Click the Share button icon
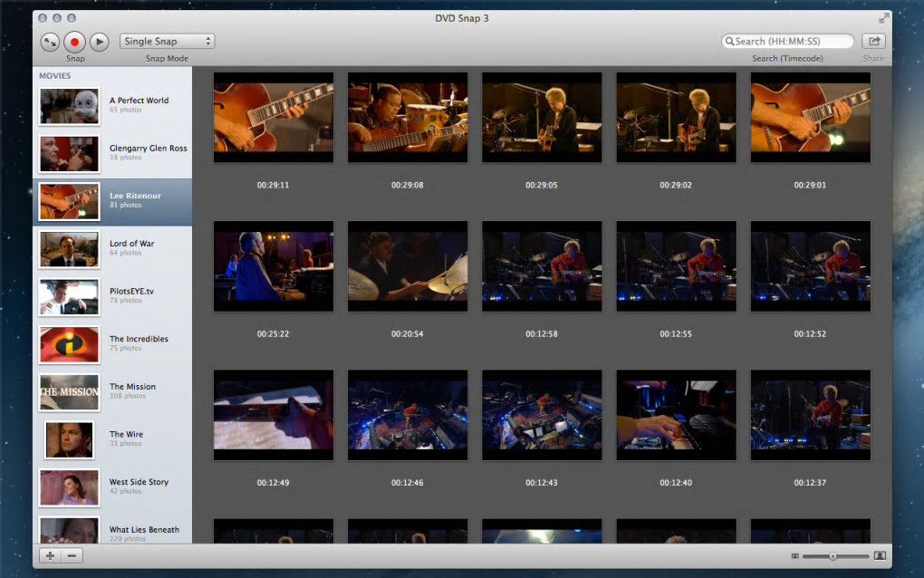Viewport: 924px width, 578px height. [x=874, y=42]
